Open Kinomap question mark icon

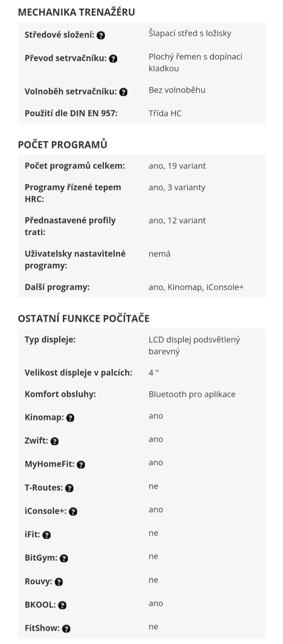click(x=70, y=418)
